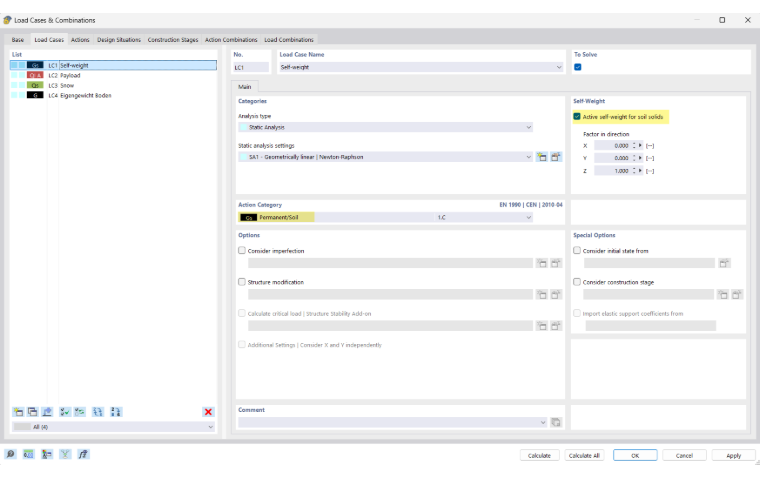Create new static analysis settings
This screenshot has height=478, width=760.
542,157
